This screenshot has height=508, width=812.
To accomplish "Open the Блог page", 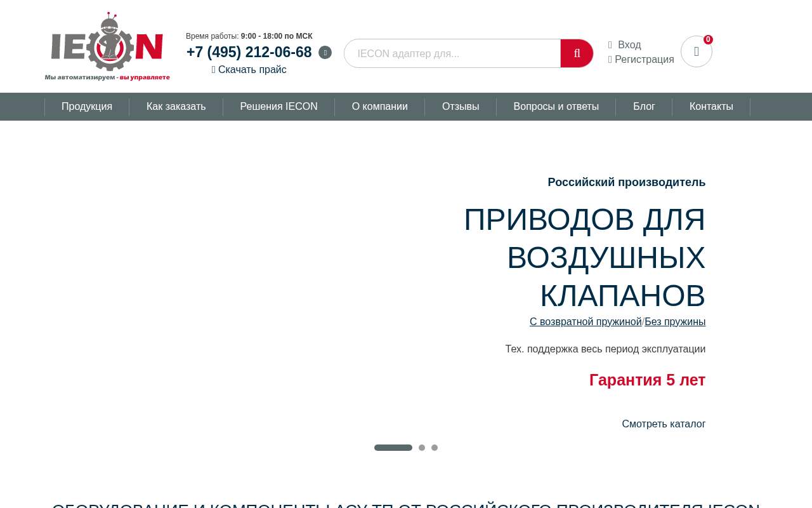I will coord(644,107).
